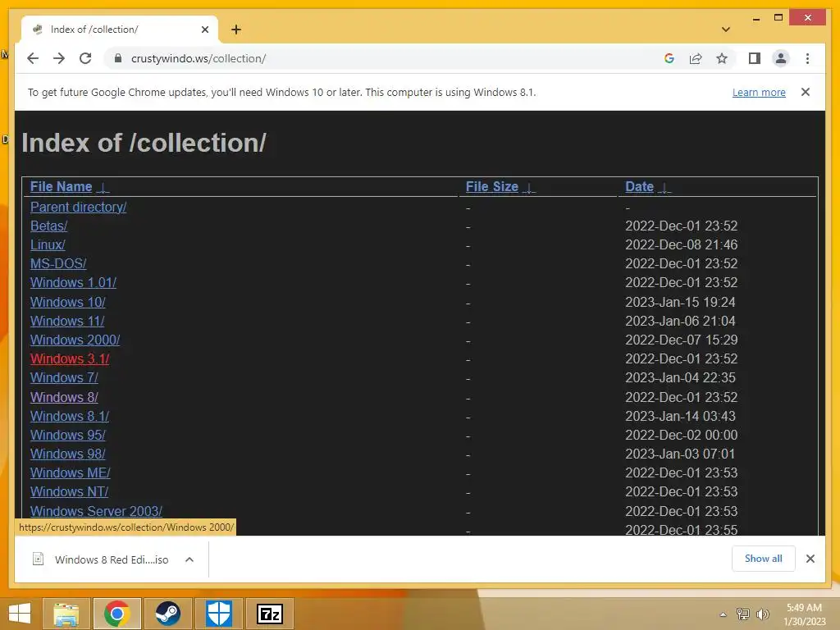The width and height of the screenshot is (840, 630).
Task: Open the Windows Server 2003/ folder
Action: pos(96,511)
